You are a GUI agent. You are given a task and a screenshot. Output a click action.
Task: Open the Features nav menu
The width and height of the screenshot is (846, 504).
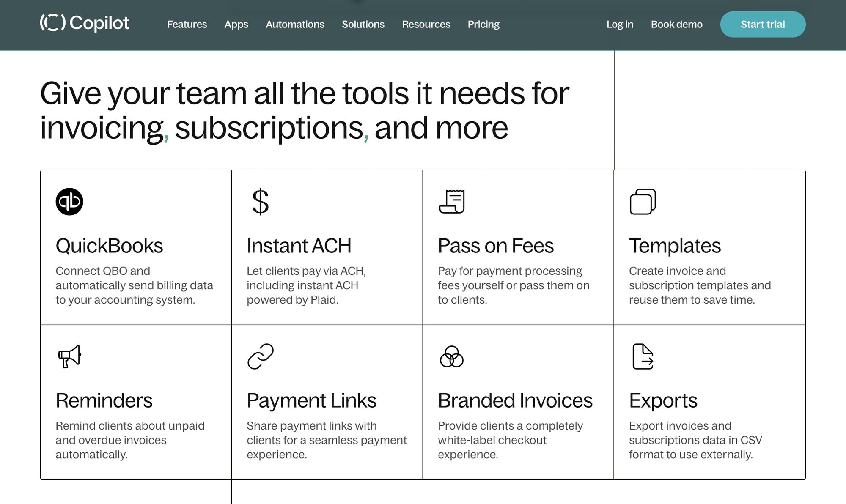(x=187, y=25)
